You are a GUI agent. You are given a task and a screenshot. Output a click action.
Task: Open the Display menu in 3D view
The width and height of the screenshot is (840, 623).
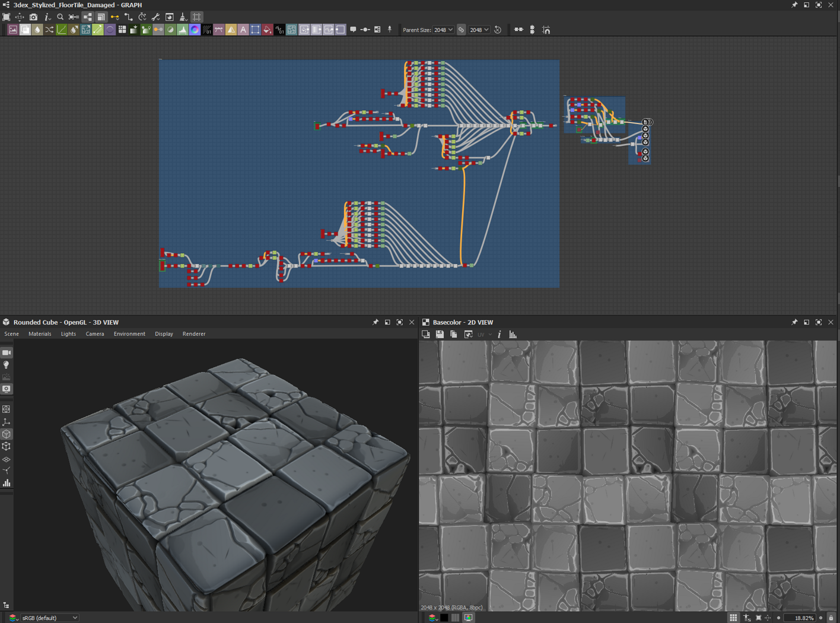click(x=164, y=334)
